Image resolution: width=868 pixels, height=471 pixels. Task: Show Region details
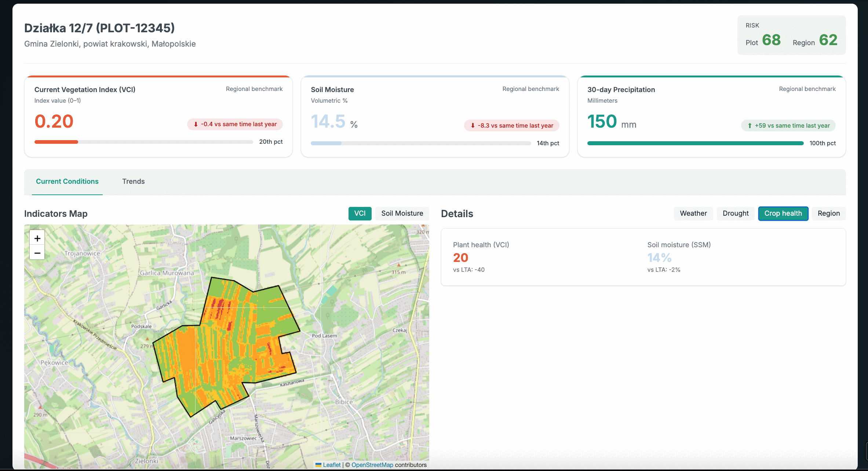pyautogui.click(x=828, y=213)
